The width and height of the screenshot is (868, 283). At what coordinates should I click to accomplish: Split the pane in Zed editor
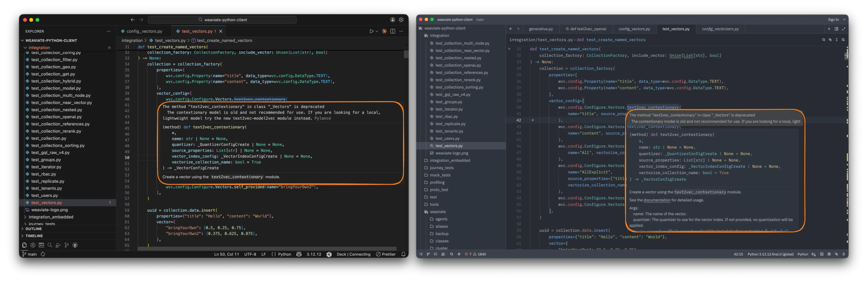(836, 29)
